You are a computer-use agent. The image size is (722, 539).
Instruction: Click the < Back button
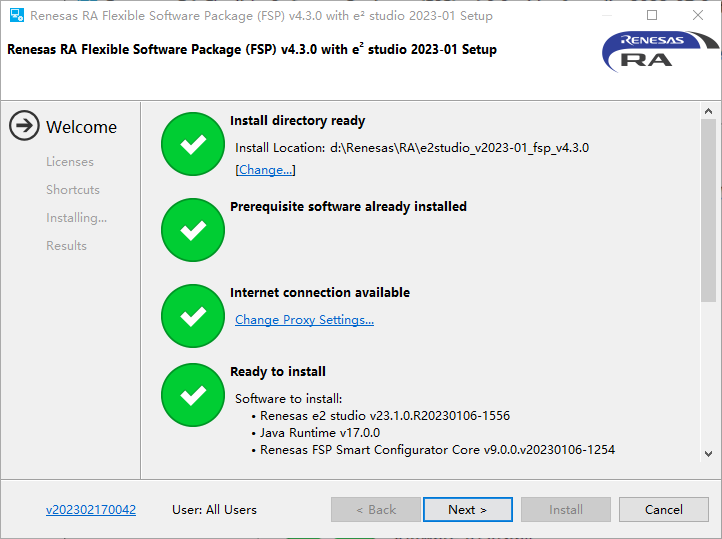(x=376, y=510)
